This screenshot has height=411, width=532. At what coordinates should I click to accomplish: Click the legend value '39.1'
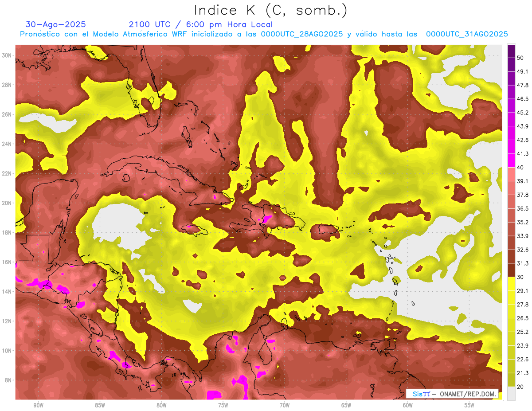(523, 181)
